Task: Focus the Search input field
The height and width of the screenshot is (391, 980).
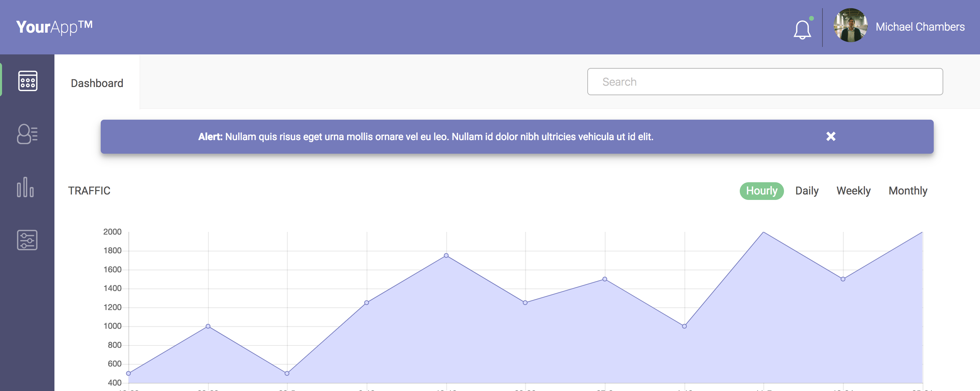Action: (765, 82)
